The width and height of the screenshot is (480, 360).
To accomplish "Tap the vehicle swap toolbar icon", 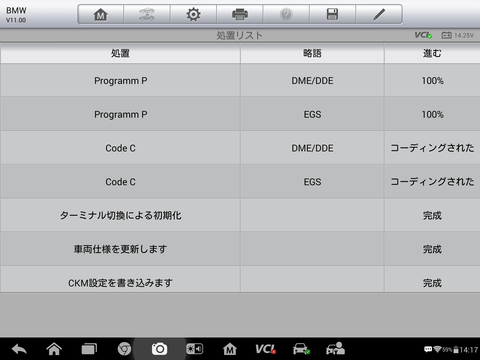I will pyautogui.click(x=147, y=14).
